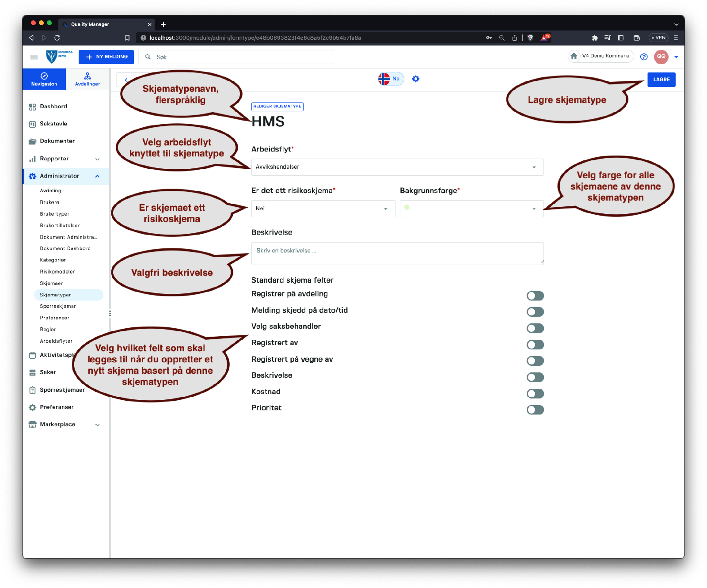Open the Dashbord sidebar item

[x=53, y=106]
